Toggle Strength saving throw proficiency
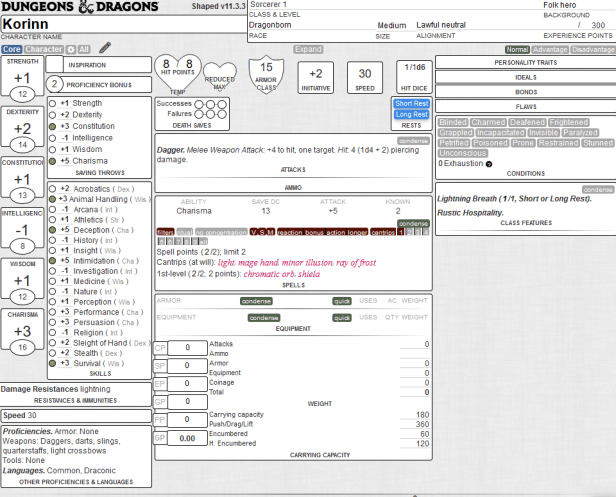Screen dimensions: 616x497 tap(52, 103)
